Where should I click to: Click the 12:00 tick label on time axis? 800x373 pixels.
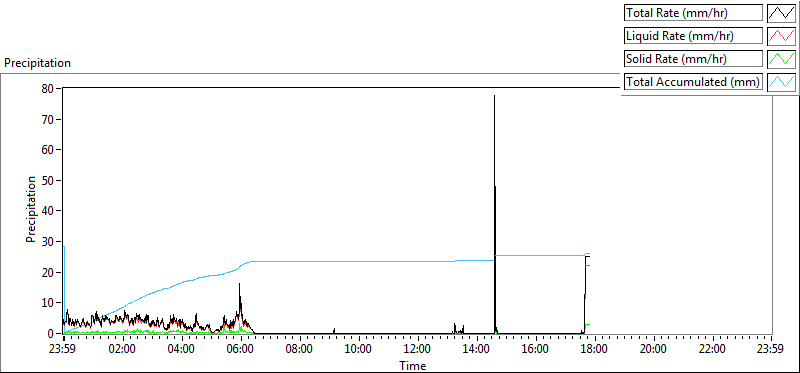[417, 350]
